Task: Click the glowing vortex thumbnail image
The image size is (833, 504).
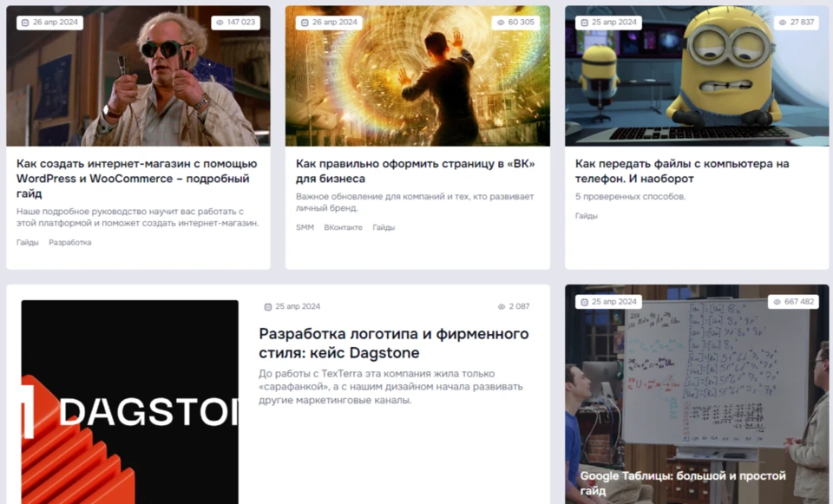Action: [417, 76]
